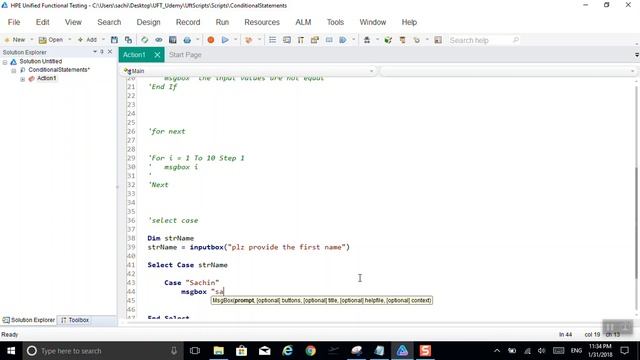The image size is (640, 360).
Task: Open Google Chrome from the taskbar
Action: coord(310,351)
